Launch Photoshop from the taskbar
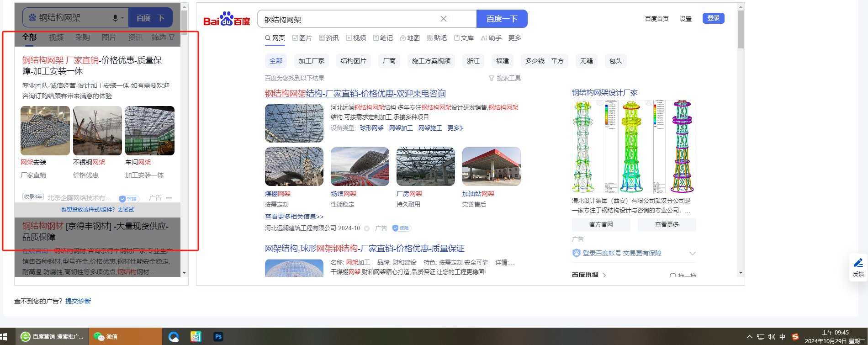 tap(218, 337)
